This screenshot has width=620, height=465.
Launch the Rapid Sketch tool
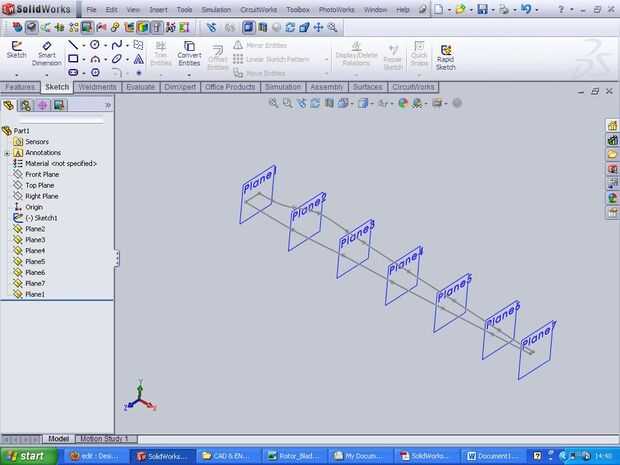click(446, 57)
